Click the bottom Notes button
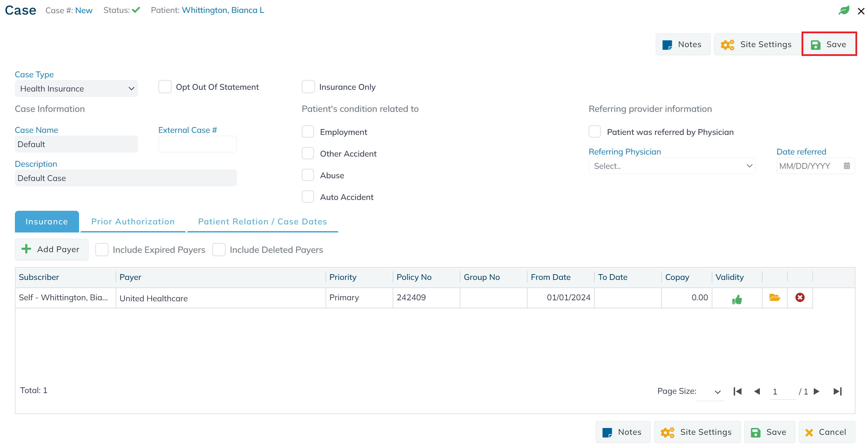 623,432
